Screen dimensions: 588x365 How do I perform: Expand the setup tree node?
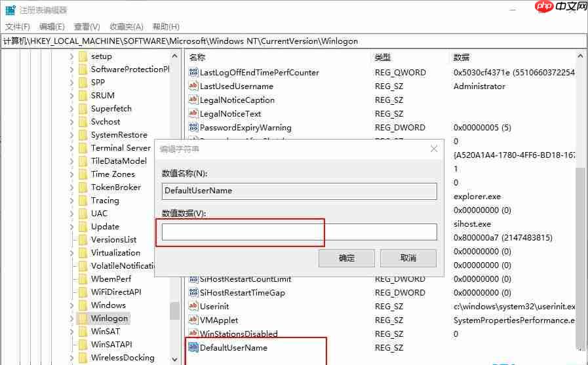(71, 56)
